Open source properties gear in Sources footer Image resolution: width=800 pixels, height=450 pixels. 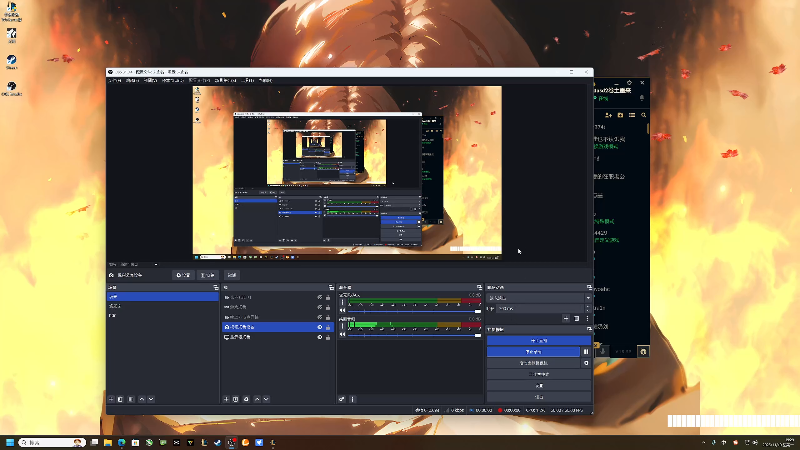pos(246,399)
